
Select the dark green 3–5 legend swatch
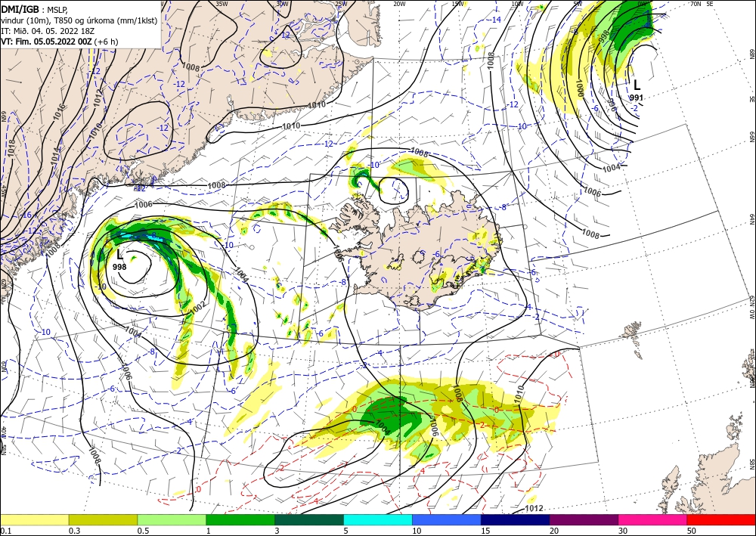click(309, 519)
